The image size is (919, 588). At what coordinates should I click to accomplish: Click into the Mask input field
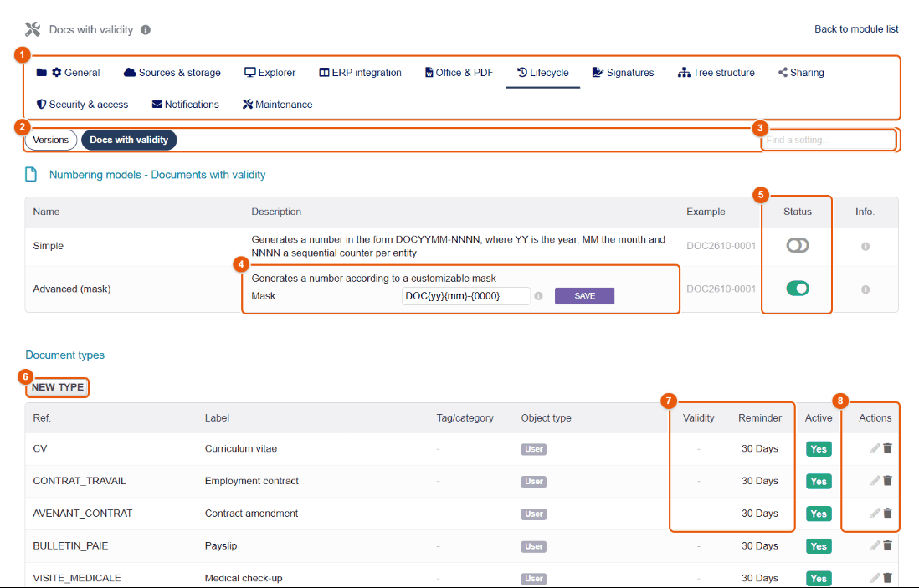point(466,296)
